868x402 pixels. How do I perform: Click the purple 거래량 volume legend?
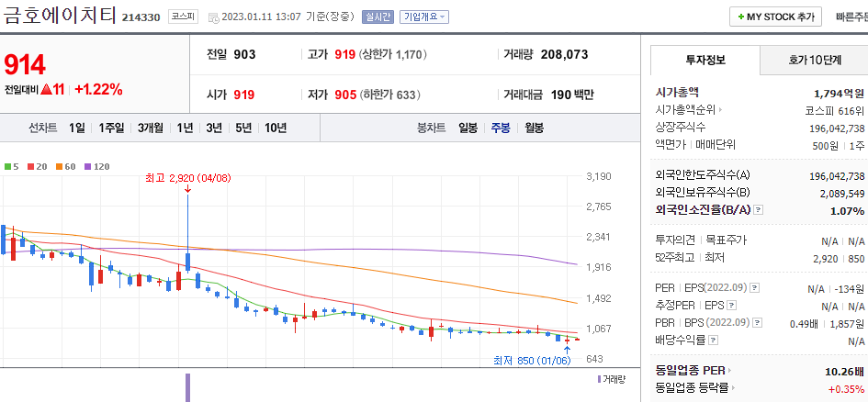[611, 379]
